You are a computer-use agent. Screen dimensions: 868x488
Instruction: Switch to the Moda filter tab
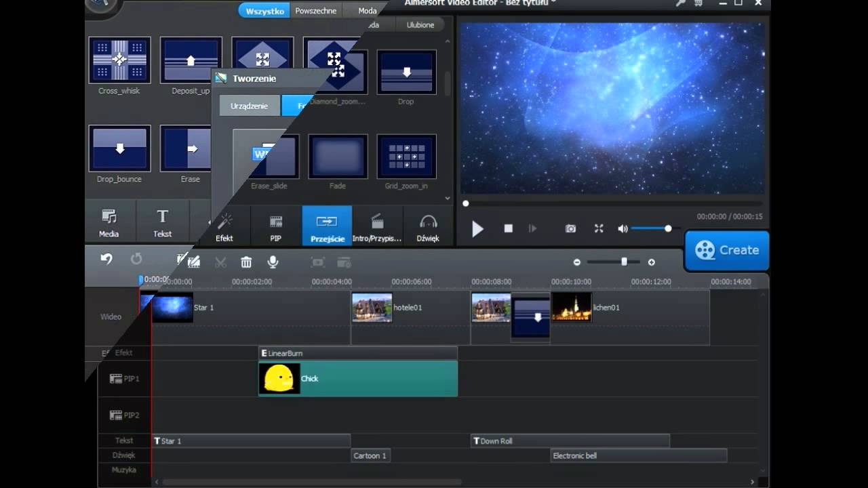click(x=367, y=11)
